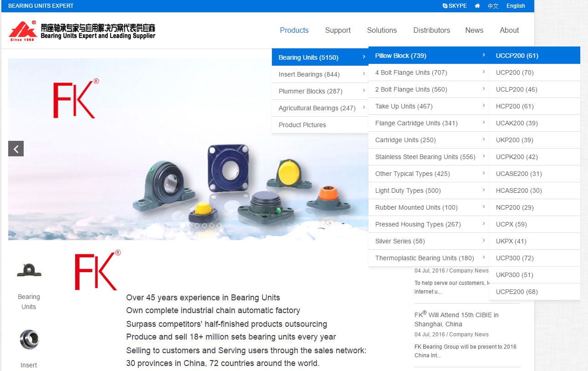
Task: Expand 2 Bolt Flange Units arrow
Action: 483,89
